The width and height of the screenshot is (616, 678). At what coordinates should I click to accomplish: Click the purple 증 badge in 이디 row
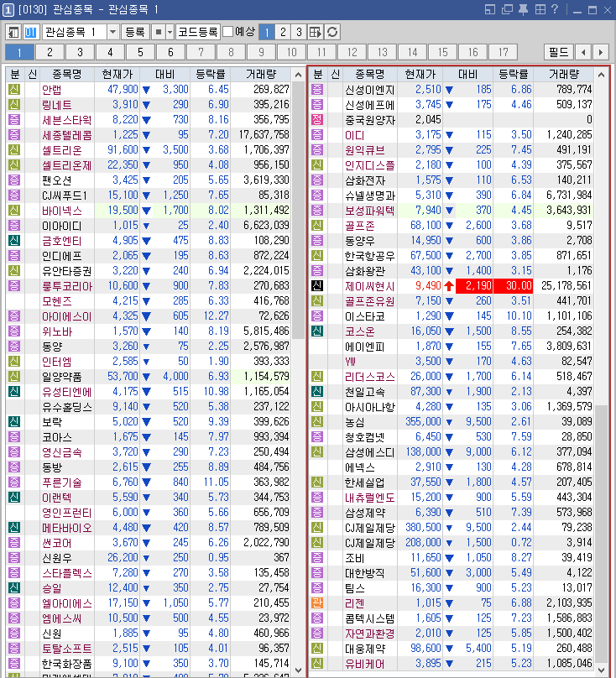317,135
